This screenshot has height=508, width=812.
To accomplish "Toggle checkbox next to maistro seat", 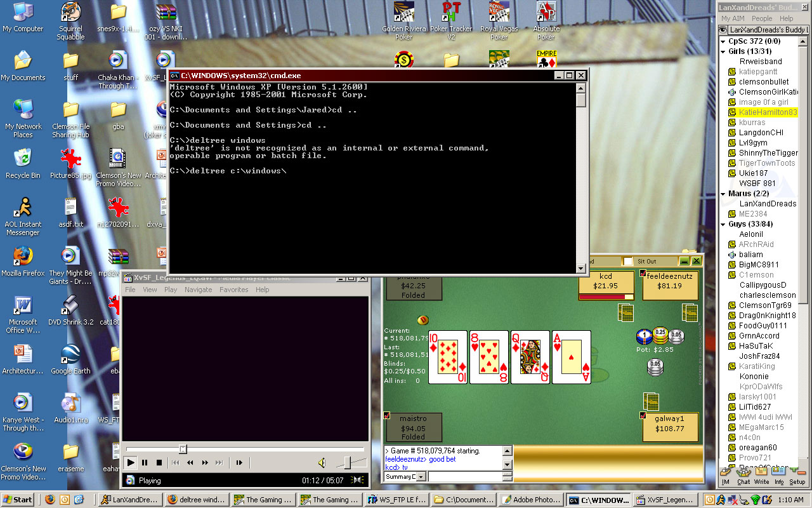I will 386,415.
